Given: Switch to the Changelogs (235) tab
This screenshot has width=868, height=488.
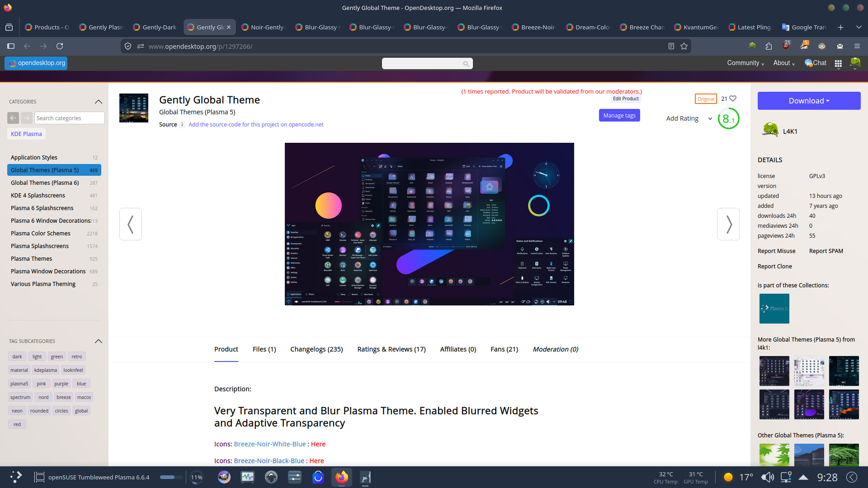Looking at the screenshot, I should coord(316,349).
